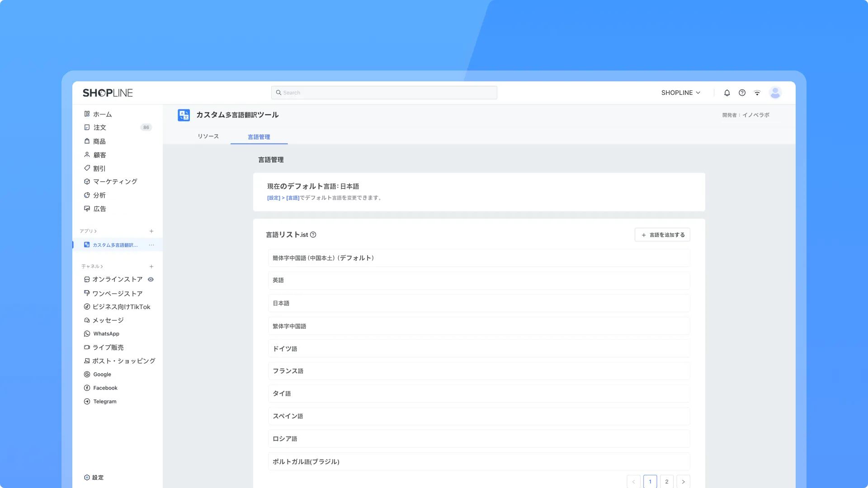Click the wifi status icon in header

pos(757,93)
